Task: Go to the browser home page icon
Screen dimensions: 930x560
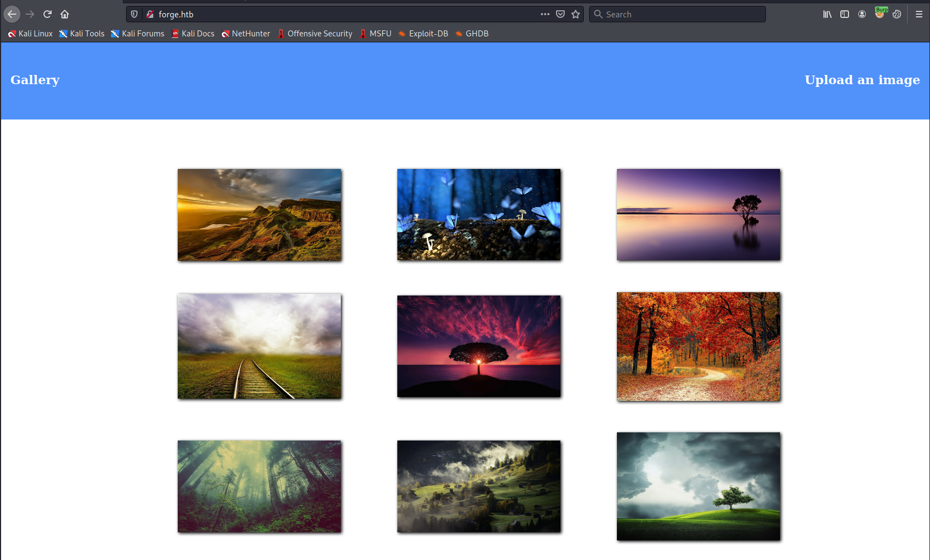Action: click(x=65, y=14)
